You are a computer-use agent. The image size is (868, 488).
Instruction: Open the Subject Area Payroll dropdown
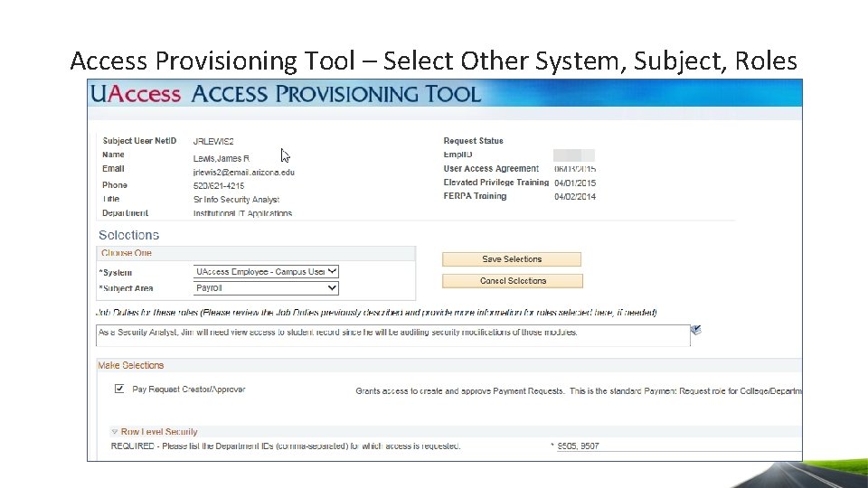pos(266,287)
